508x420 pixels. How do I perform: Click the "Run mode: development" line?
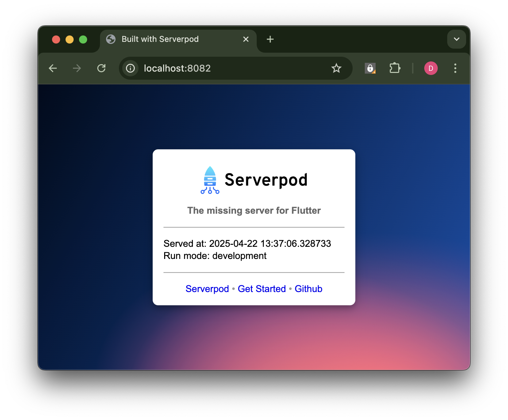(215, 256)
